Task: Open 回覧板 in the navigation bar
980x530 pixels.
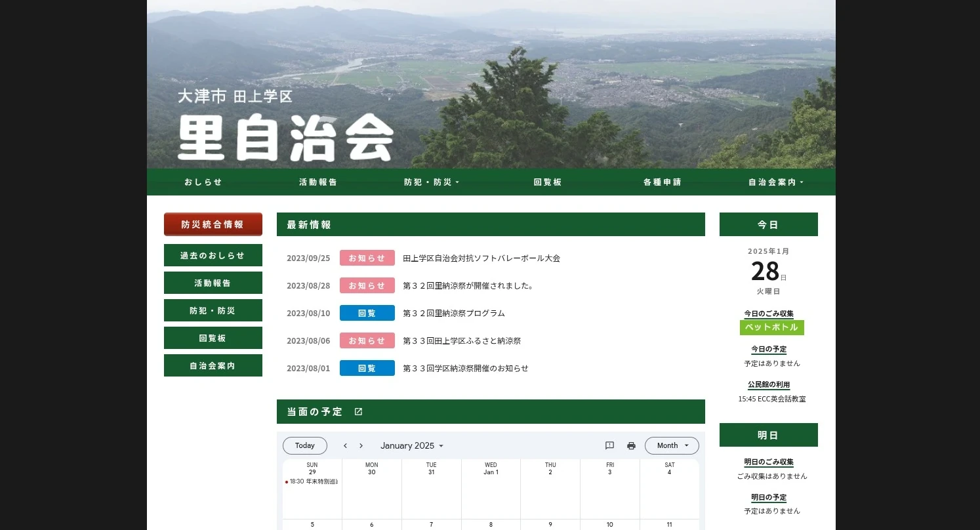Action: coord(548,182)
